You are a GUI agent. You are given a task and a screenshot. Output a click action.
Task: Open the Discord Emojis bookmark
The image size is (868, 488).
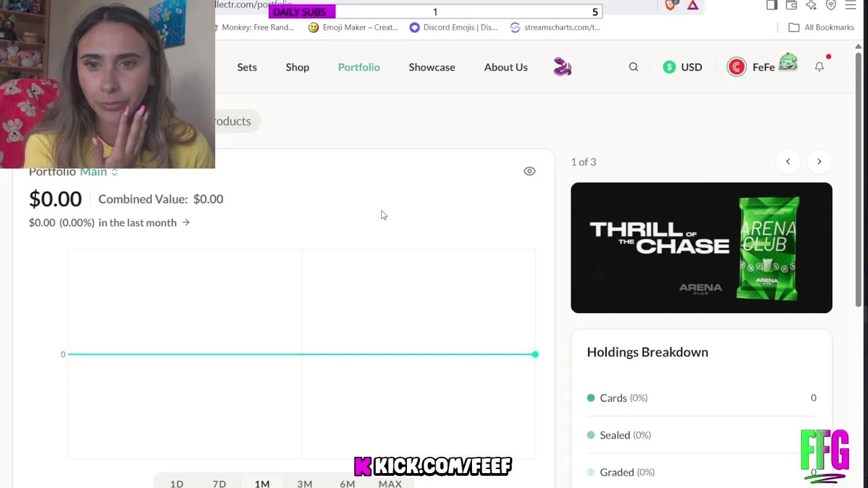pos(454,27)
